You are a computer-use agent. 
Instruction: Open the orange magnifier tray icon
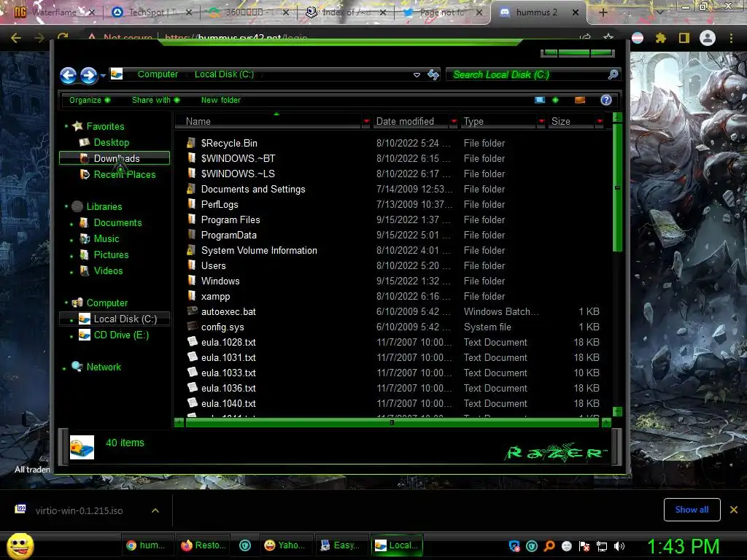[549, 545]
